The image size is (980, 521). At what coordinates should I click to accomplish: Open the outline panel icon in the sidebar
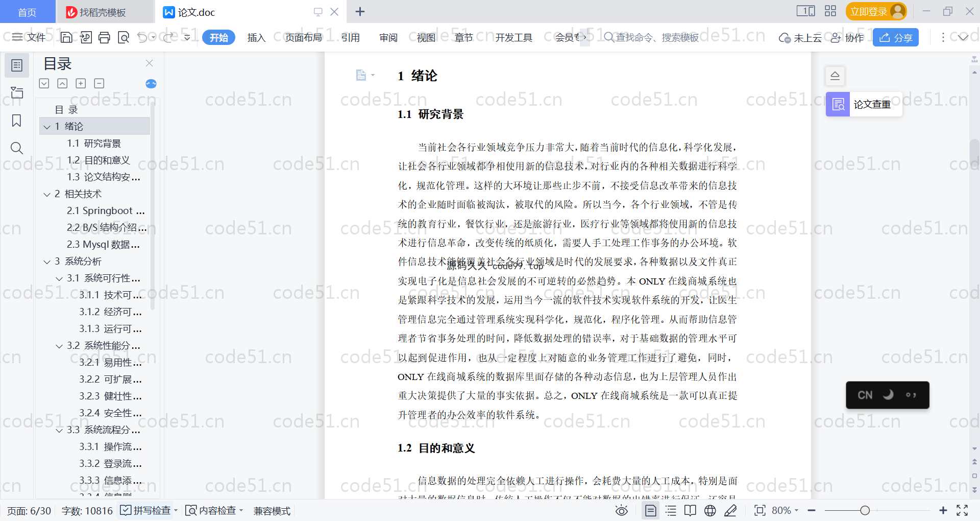pyautogui.click(x=17, y=65)
